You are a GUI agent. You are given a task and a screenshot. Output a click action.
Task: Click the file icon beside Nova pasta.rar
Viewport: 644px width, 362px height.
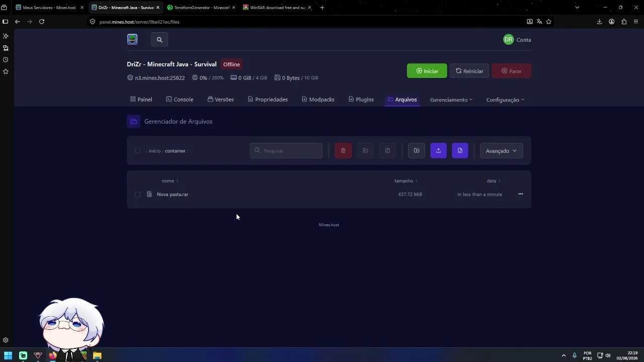pos(149,194)
